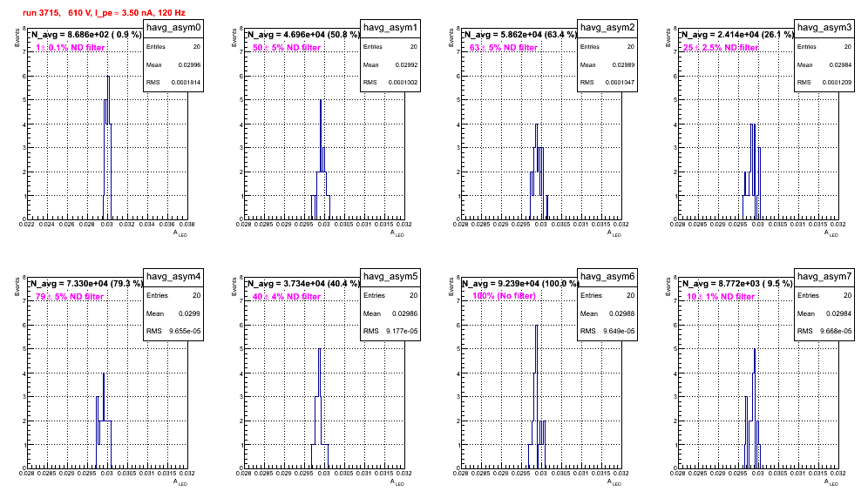
Task: Click the A_LED x-axis title of havg_asym7
Action: click(x=831, y=482)
